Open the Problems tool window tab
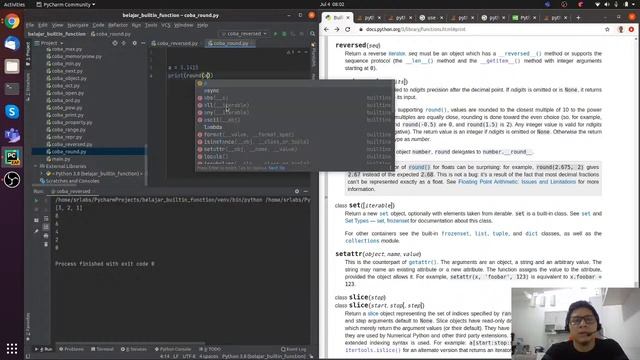This screenshot has height=360, width=640. click(x=71, y=349)
